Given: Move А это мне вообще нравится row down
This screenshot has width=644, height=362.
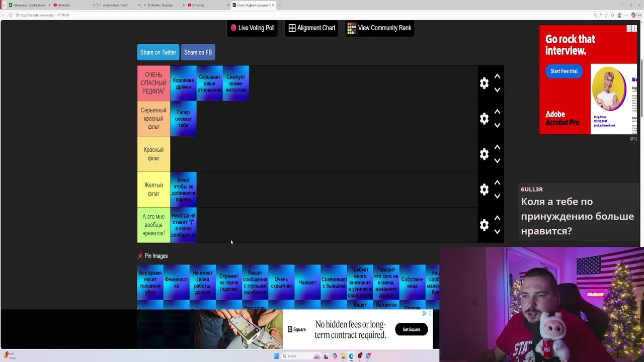Looking at the screenshot, I should [497, 232].
